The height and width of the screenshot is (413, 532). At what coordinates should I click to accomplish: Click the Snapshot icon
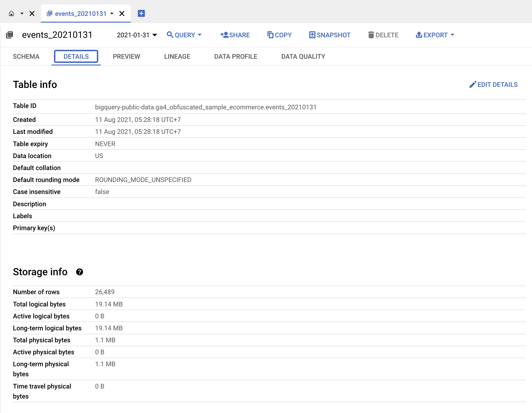pos(312,35)
